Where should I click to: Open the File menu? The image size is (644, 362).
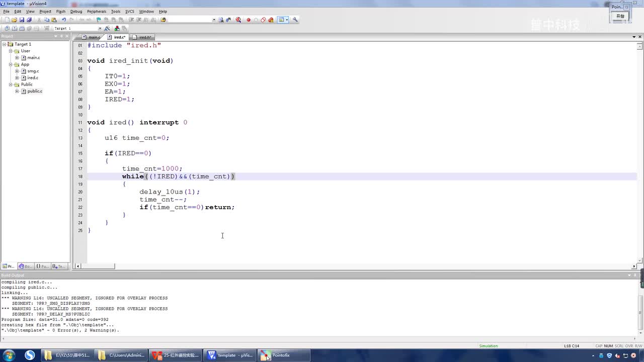pyautogui.click(x=6, y=11)
